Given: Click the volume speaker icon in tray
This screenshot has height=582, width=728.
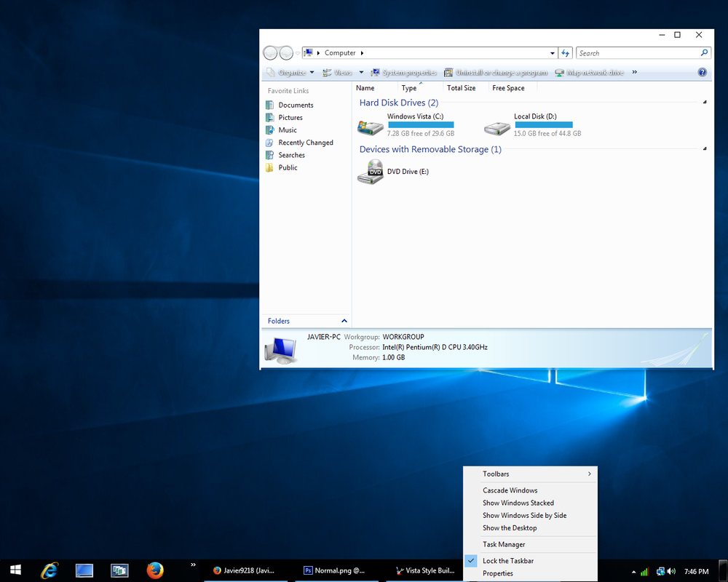Looking at the screenshot, I should (670, 572).
